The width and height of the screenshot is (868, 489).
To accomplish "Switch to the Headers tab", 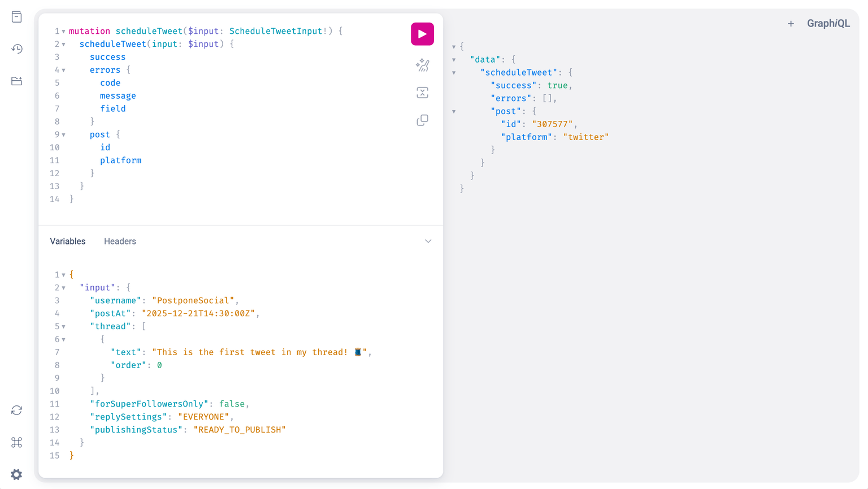I will [120, 241].
